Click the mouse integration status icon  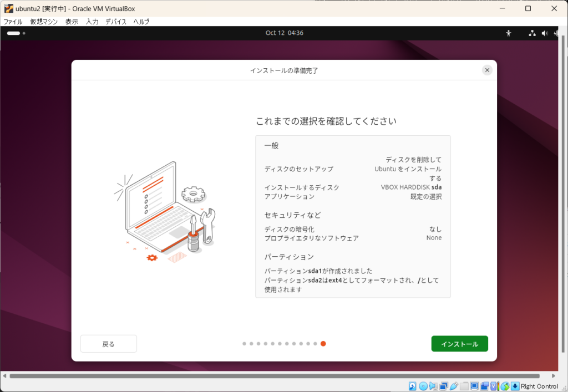click(505, 386)
